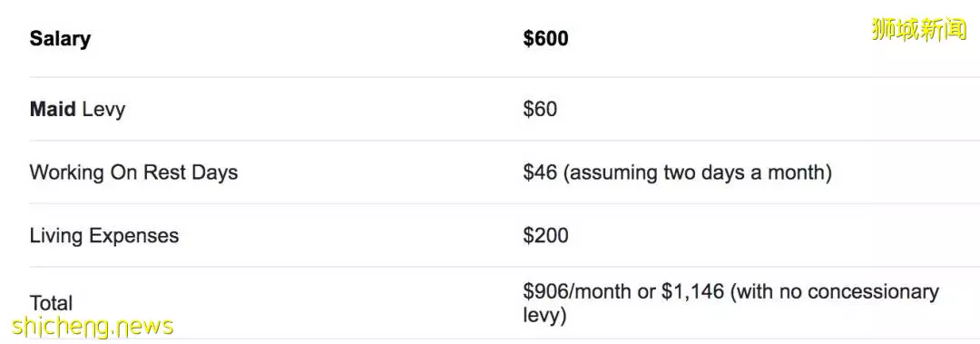Click the Maid Levy label
Viewport: 980px width, 344px height.
pyautogui.click(x=77, y=110)
